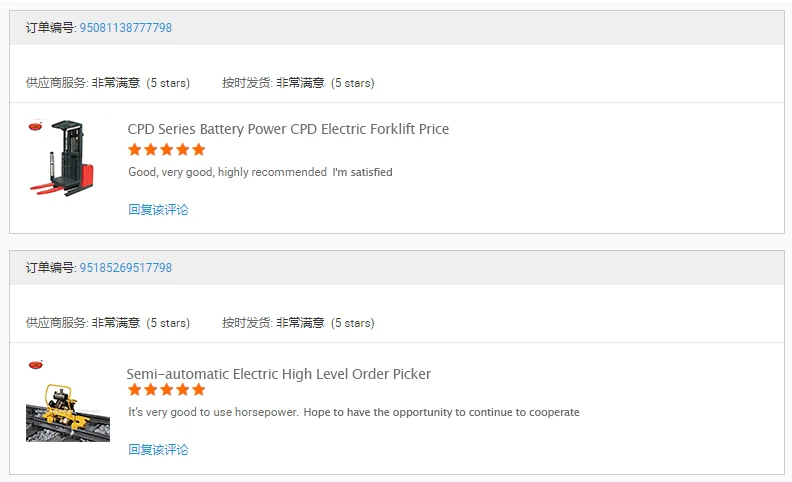Image resolution: width=792 pixels, height=482 pixels.
Task: Open Semi-automatic Electric High Level Order Picker title
Action: coord(278,374)
